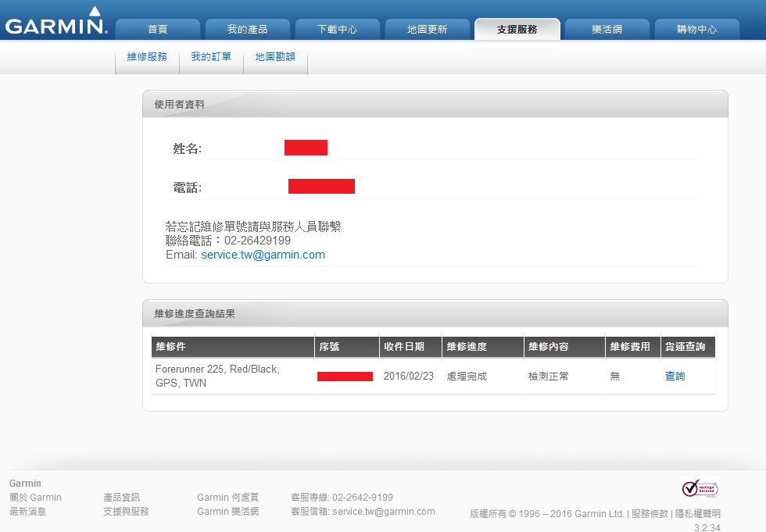Click the 維修進度 column header
The image size is (766, 532).
point(483,347)
